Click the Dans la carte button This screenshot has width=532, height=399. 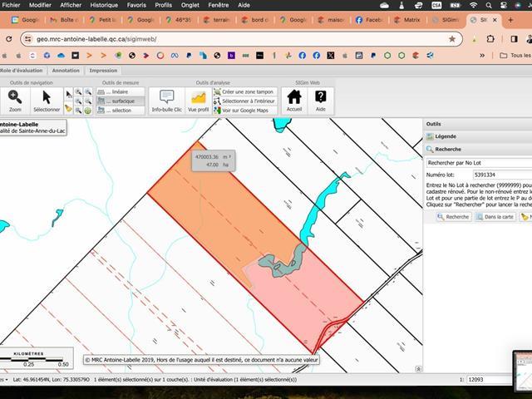495,217
